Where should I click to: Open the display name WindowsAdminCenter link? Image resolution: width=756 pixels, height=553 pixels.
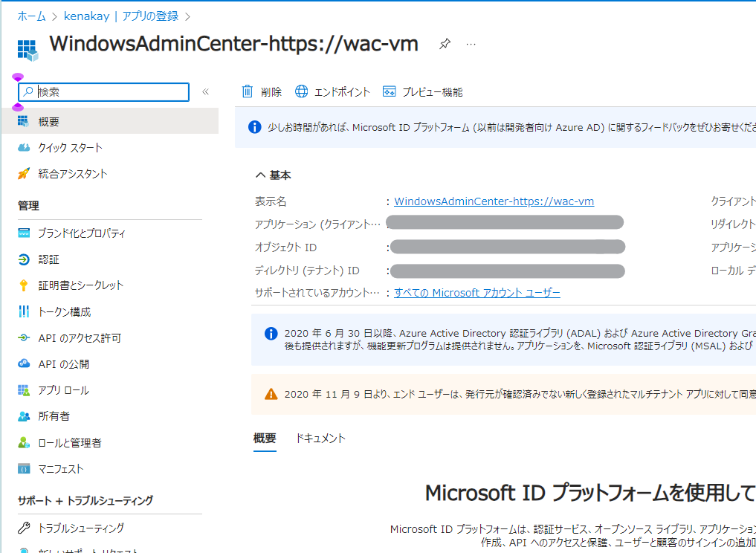point(494,201)
